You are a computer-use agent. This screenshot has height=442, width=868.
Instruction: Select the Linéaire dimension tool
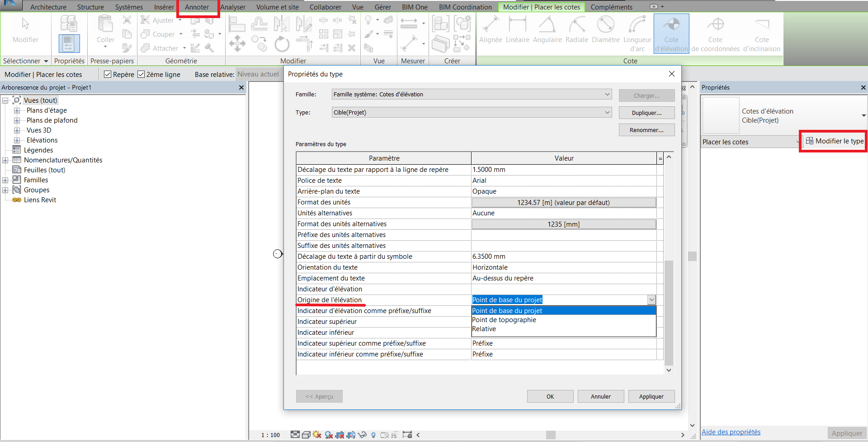point(517,30)
